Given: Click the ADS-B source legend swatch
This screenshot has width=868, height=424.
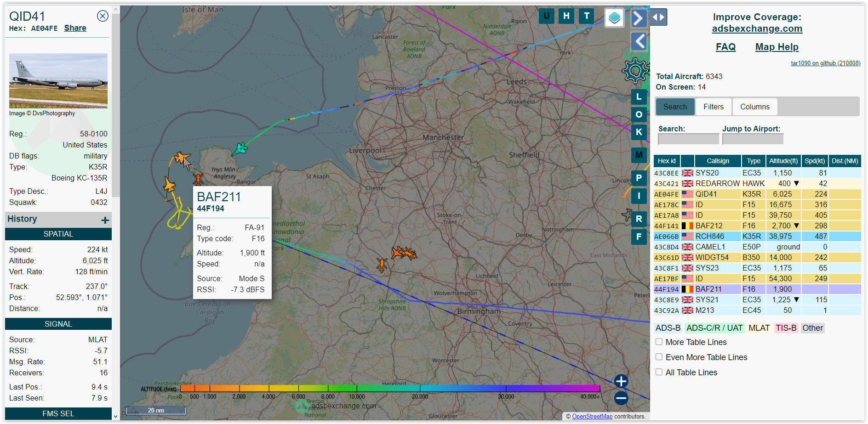Looking at the screenshot, I should 668,328.
